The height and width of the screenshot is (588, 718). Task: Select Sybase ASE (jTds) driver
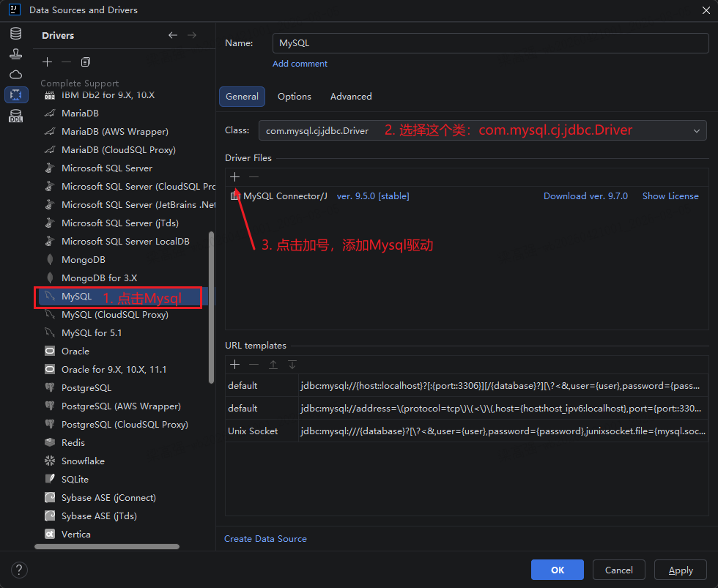coord(99,516)
